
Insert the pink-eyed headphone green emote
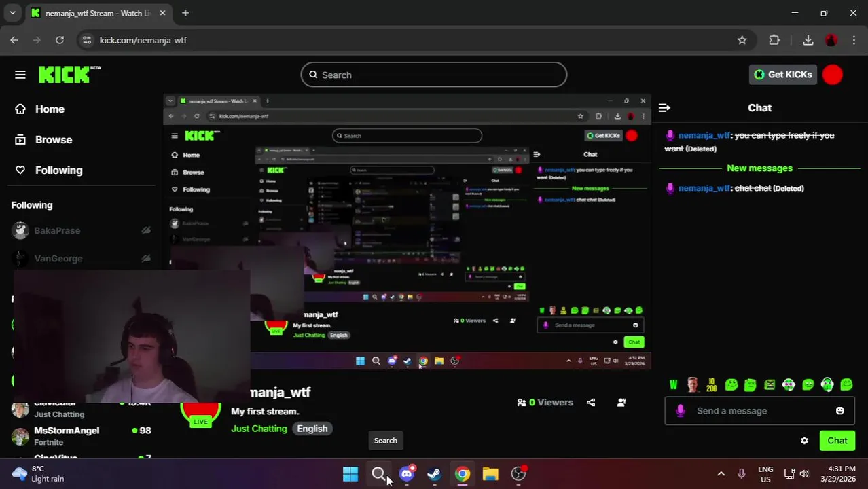[789, 385]
